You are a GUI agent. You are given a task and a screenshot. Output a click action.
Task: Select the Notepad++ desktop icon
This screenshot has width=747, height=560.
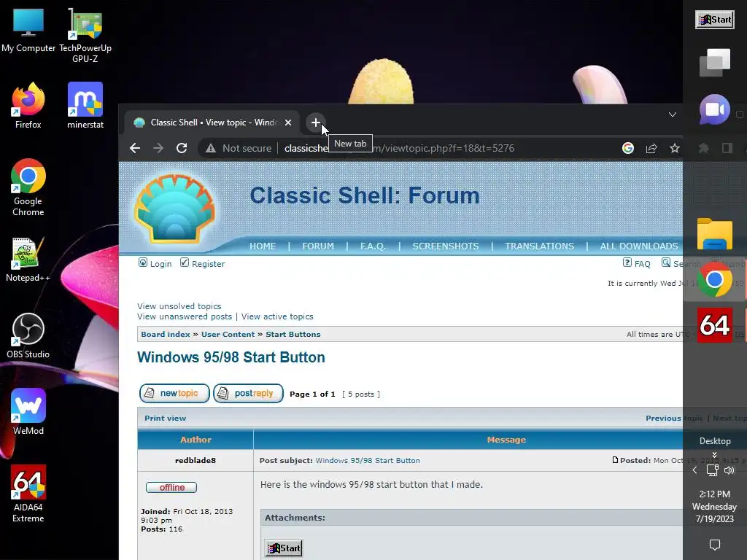click(x=28, y=260)
